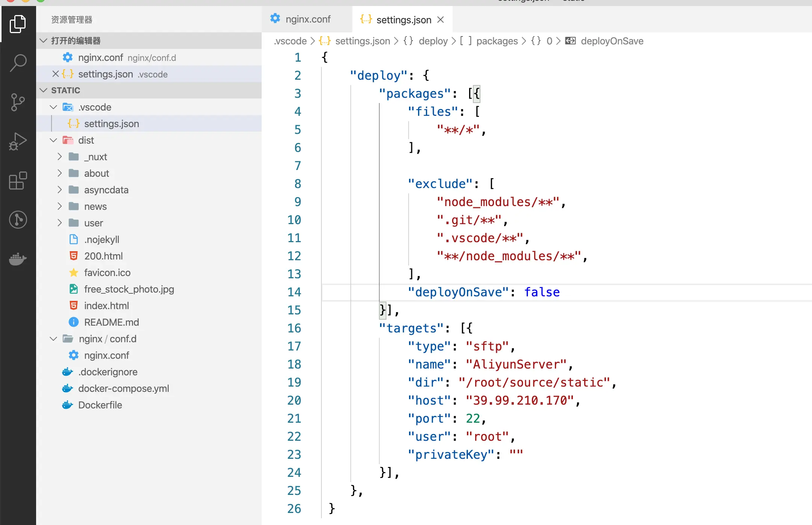Image resolution: width=812 pixels, height=525 pixels.
Task: Open the Run and Debug view
Action: coord(18,141)
